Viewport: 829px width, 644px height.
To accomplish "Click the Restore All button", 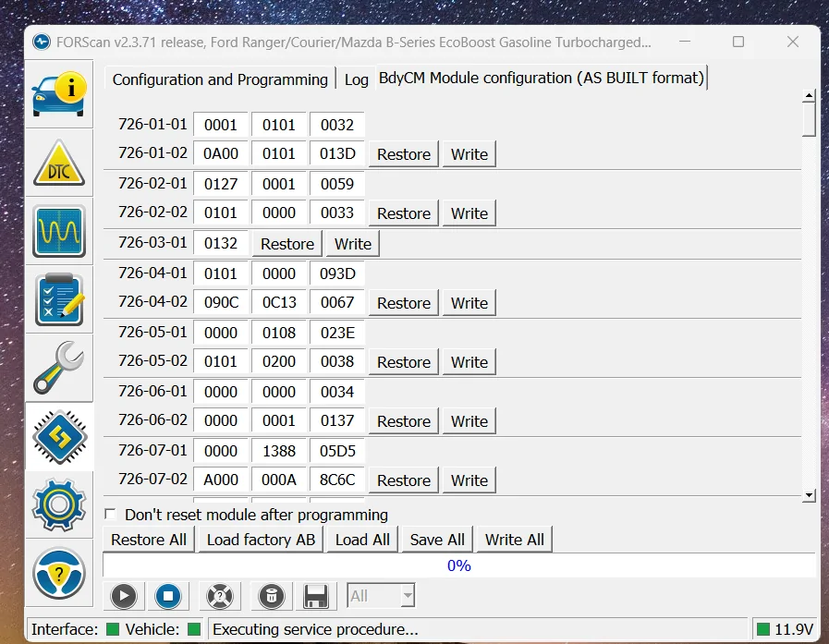I will (149, 540).
